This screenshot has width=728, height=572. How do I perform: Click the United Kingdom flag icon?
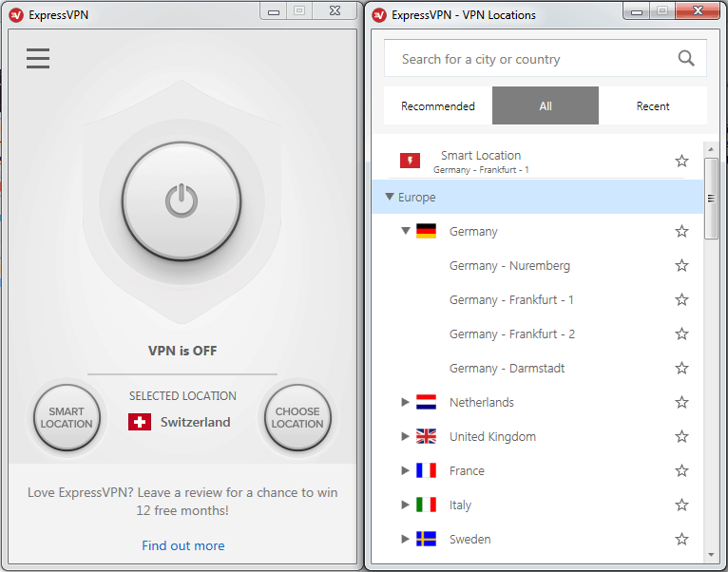point(426,436)
